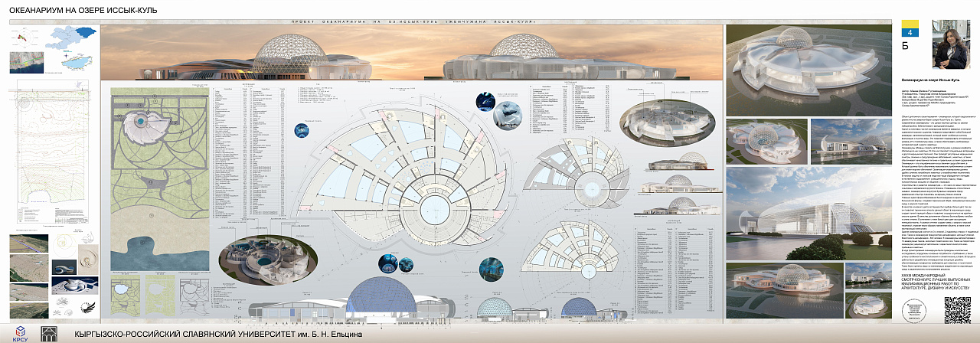
Task: Click the topographic contour survey plan
Action: [x=48, y=153]
